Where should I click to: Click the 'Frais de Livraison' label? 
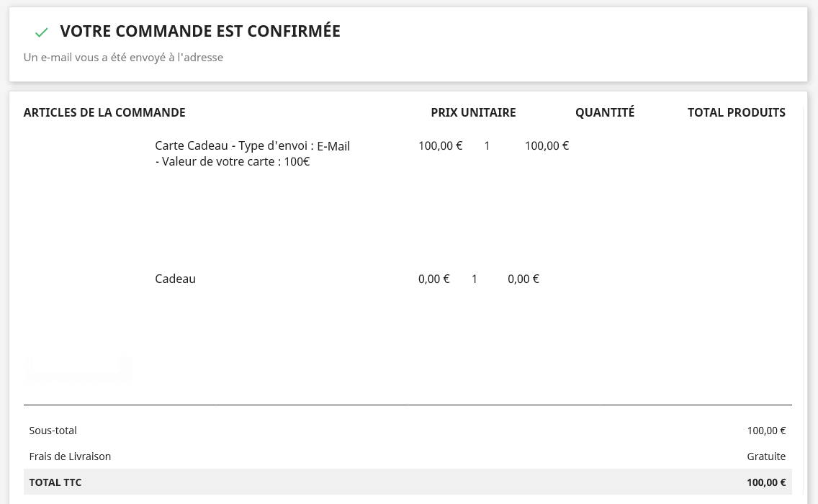70,456
